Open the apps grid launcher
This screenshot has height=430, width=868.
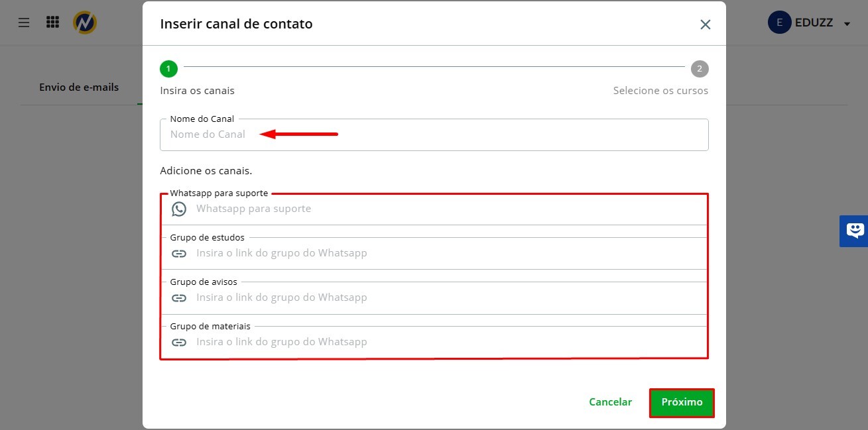coord(52,23)
